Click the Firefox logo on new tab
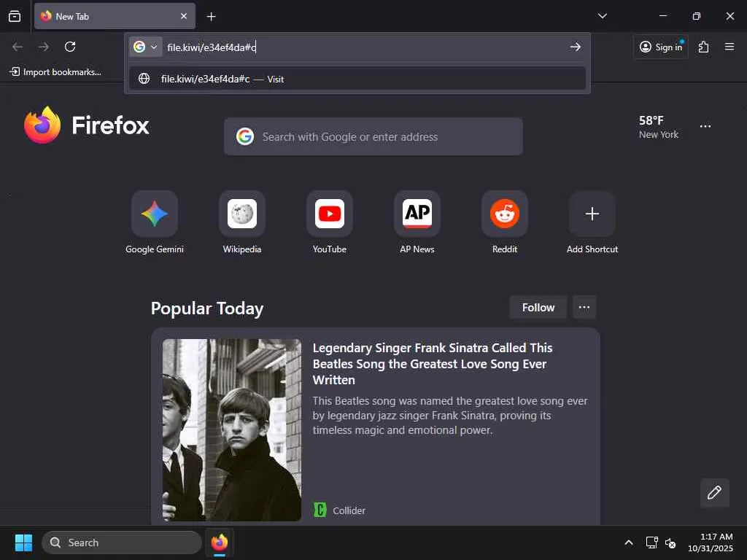 click(x=87, y=125)
